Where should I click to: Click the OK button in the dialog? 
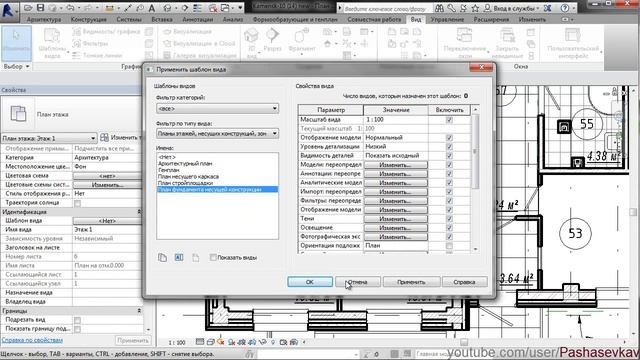(310, 282)
